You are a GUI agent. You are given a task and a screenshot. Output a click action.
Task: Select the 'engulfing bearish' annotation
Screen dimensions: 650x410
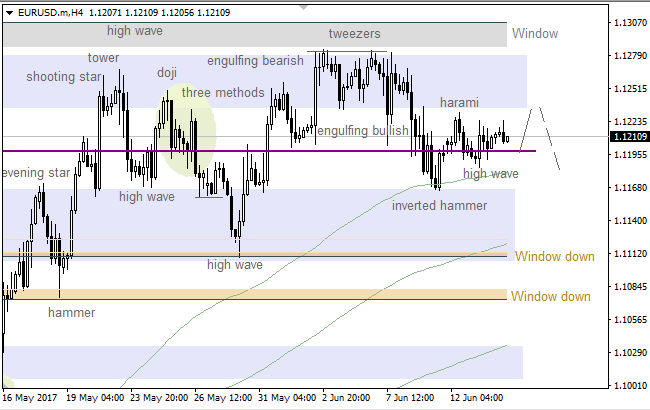coord(255,61)
